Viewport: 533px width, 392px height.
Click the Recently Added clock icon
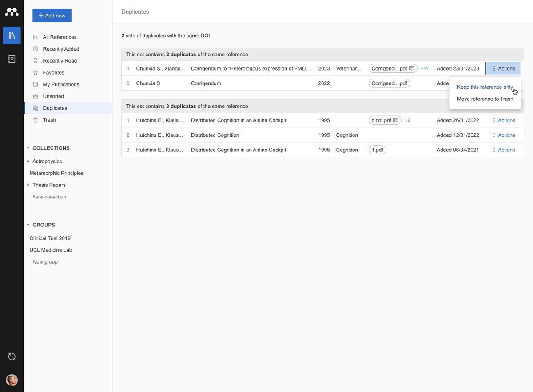36,49
